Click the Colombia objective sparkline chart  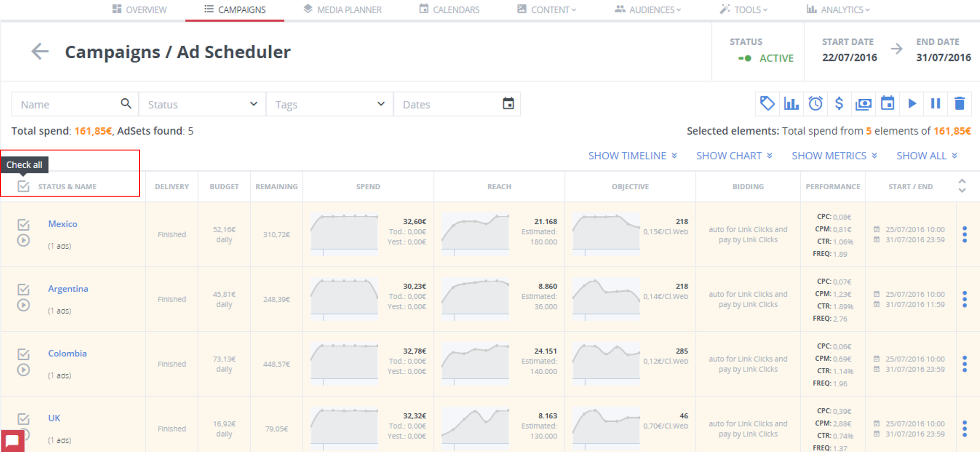tap(606, 363)
